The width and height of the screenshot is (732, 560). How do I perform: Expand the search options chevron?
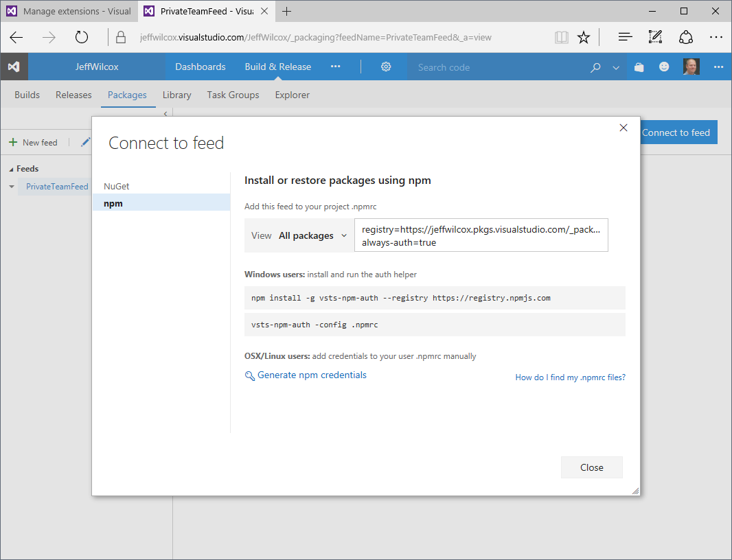pos(616,68)
